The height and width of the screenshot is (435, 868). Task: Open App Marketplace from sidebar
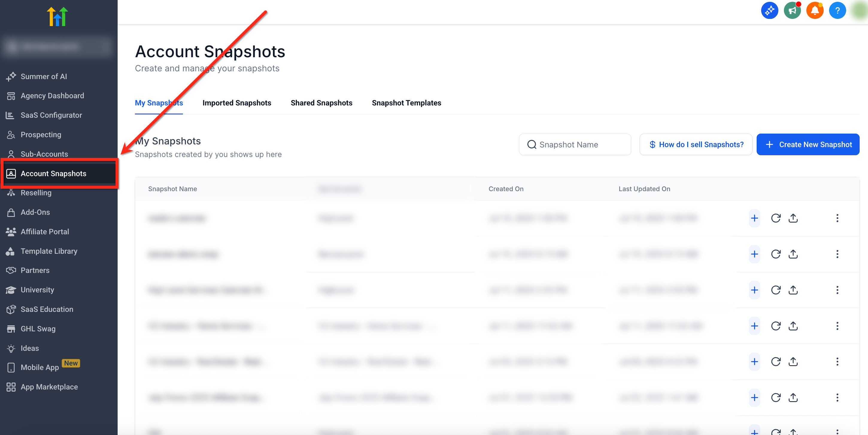coord(49,387)
